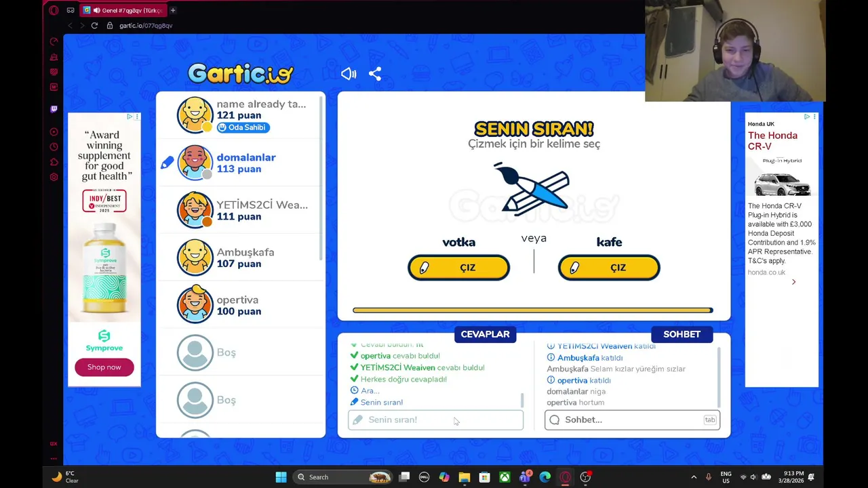Open Microsoft Edge from taskbar
The height and width of the screenshot is (488, 868).
click(x=545, y=477)
